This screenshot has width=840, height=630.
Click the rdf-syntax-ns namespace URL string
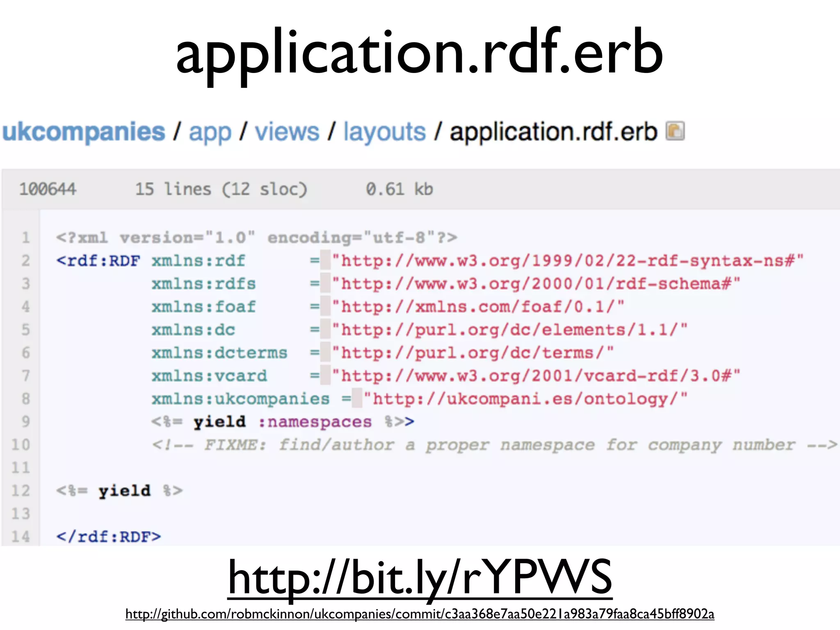coord(568,260)
